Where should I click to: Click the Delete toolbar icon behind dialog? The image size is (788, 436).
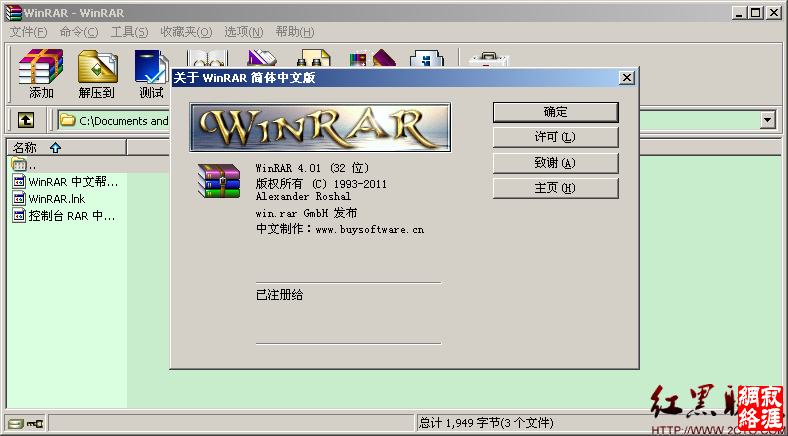[262, 57]
